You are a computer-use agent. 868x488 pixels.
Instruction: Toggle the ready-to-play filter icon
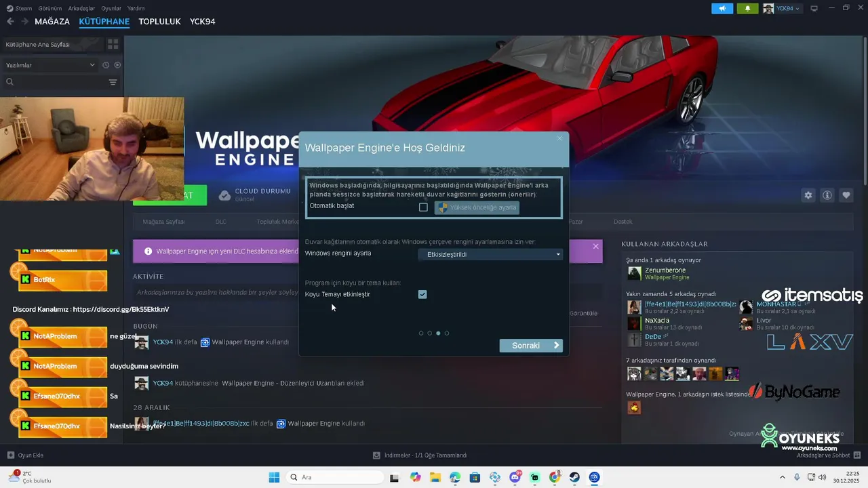(117, 65)
